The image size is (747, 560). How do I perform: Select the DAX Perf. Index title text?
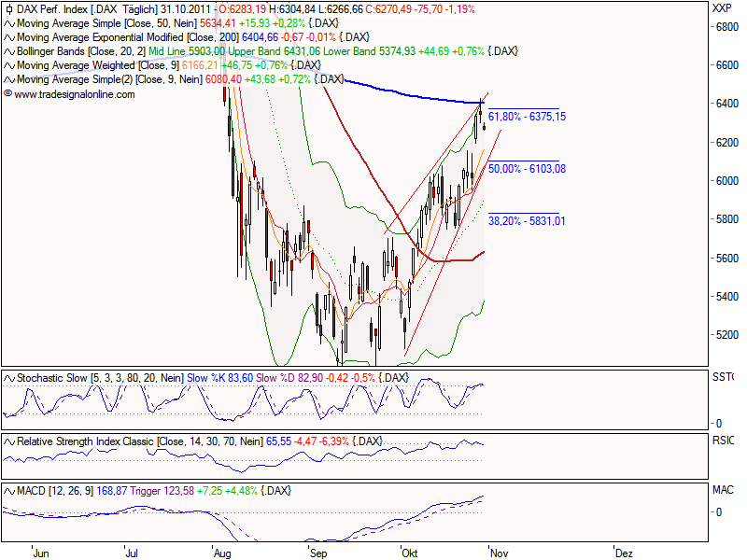[x=52, y=10]
